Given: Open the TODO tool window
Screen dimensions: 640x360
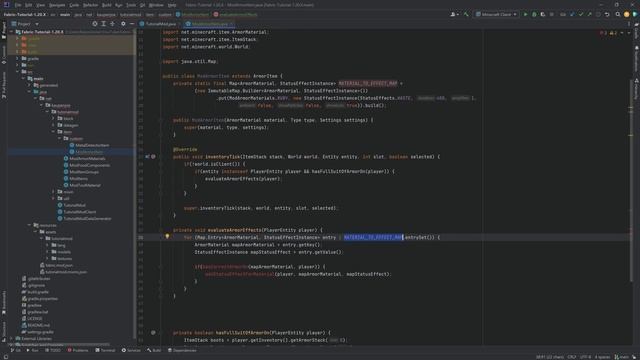Looking at the screenshot, I should [x=53, y=350].
